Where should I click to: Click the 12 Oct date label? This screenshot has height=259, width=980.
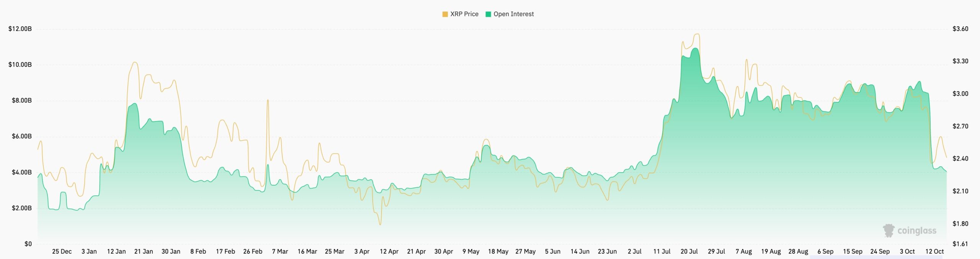[x=934, y=252]
